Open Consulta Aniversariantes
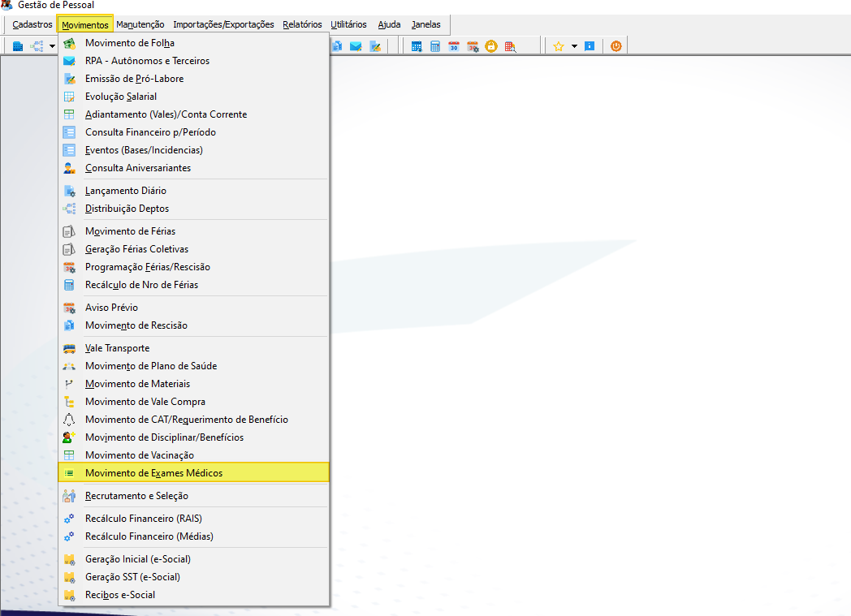851x616 pixels. coord(193,168)
